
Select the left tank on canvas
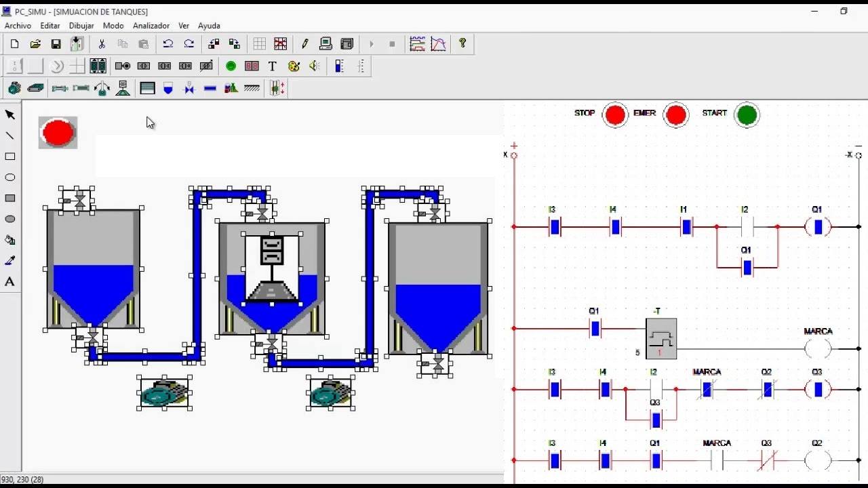(x=94, y=269)
